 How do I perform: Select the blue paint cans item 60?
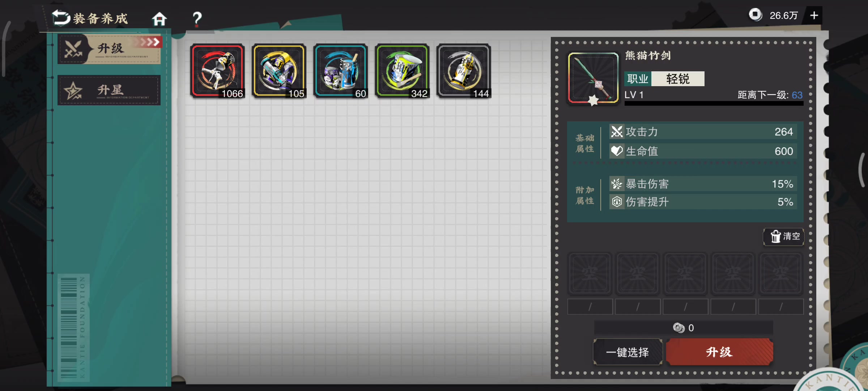pyautogui.click(x=341, y=71)
